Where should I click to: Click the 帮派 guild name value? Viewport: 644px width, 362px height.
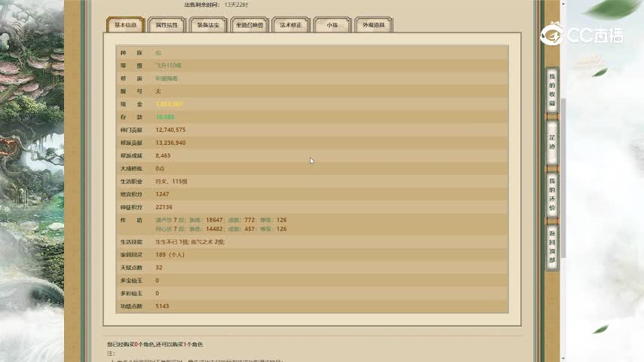click(167, 78)
